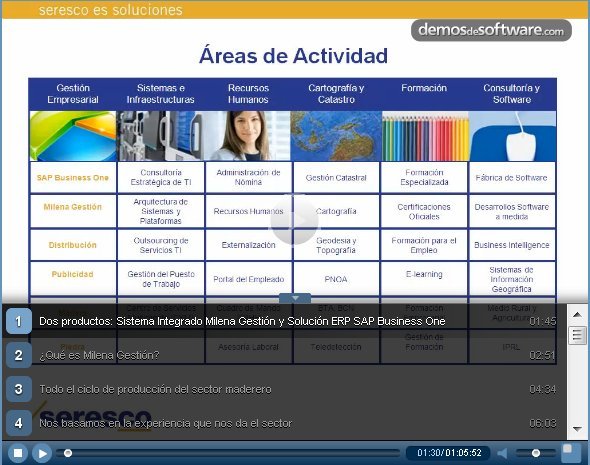Click the 06:03 chapter timestamp
Image resolution: width=590 pixels, height=465 pixels.
tap(542, 423)
